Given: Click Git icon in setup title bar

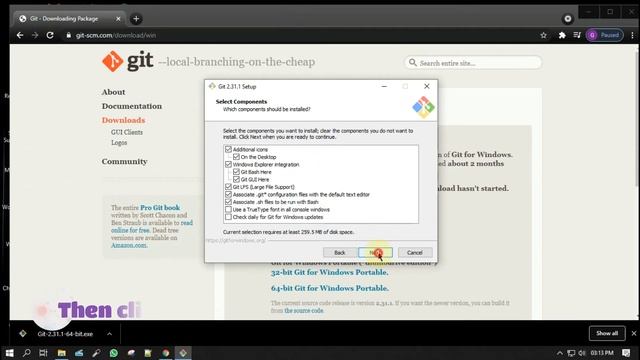Looking at the screenshot, I should 212,86.
